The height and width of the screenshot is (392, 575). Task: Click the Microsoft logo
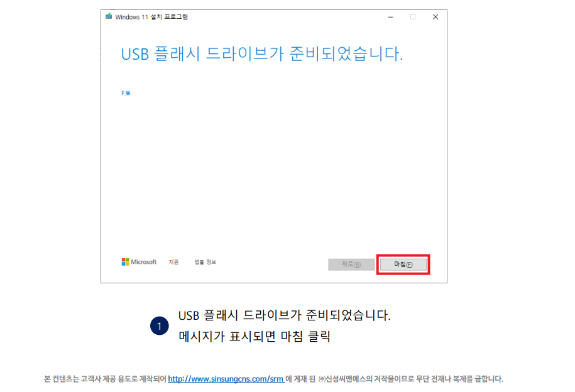139,262
